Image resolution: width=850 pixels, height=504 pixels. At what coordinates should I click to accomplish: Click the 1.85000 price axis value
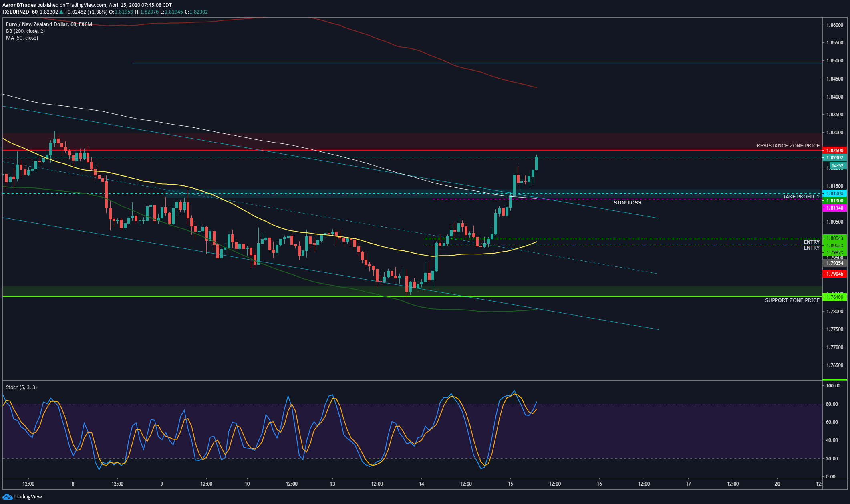[x=835, y=61]
